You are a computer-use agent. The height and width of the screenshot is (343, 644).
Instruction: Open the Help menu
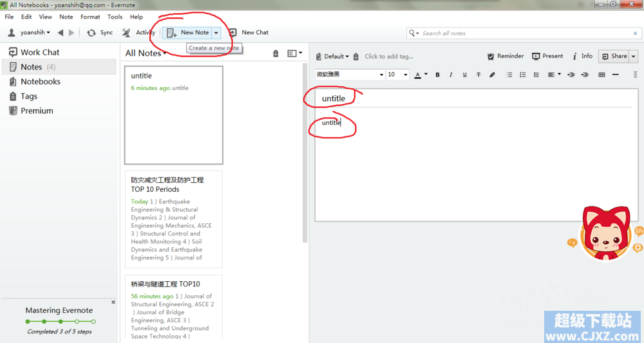137,17
